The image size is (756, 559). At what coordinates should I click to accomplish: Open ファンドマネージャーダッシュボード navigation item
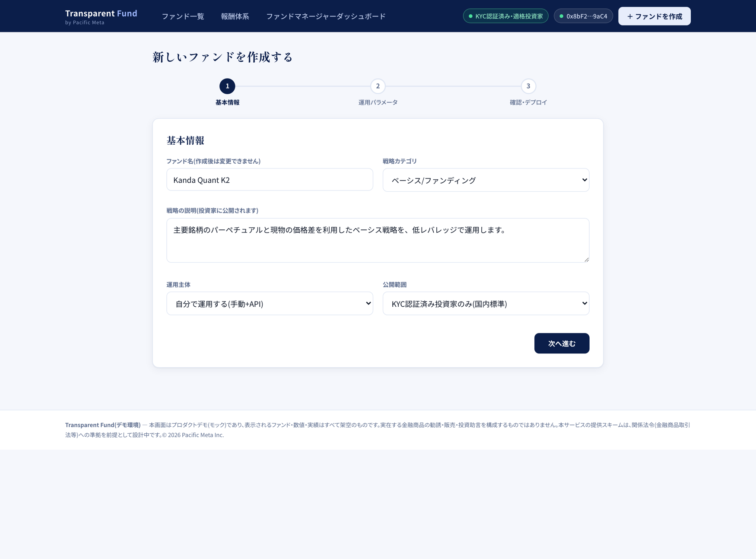tap(326, 16)
